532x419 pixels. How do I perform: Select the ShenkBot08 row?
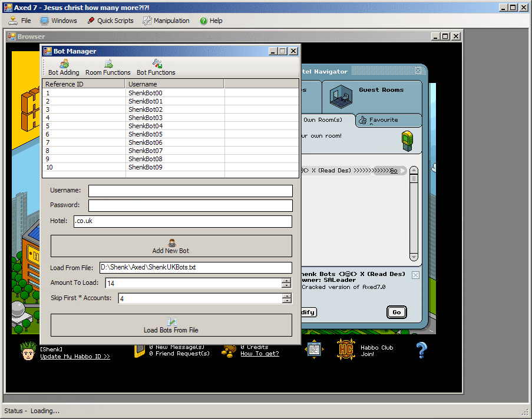point(171,159)
